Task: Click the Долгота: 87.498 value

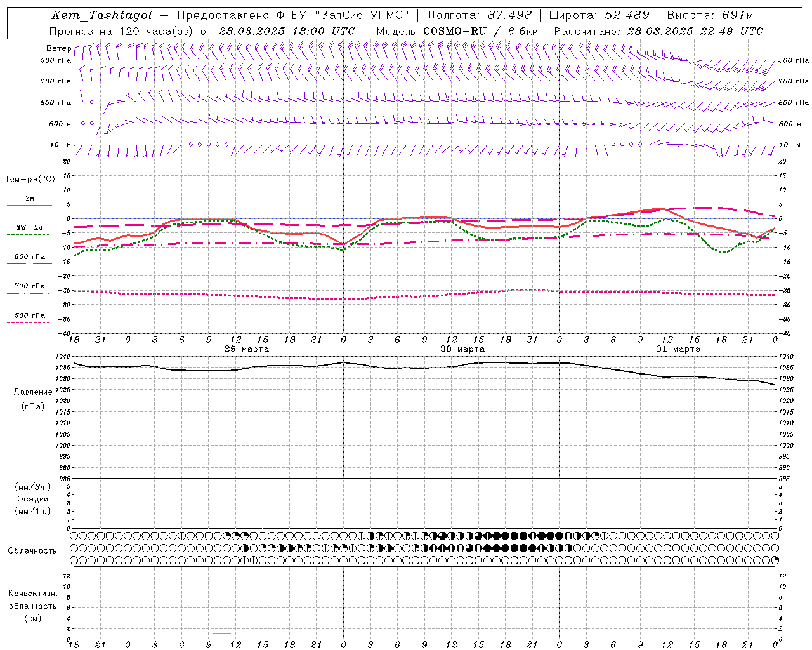Action: click(479, 15)
